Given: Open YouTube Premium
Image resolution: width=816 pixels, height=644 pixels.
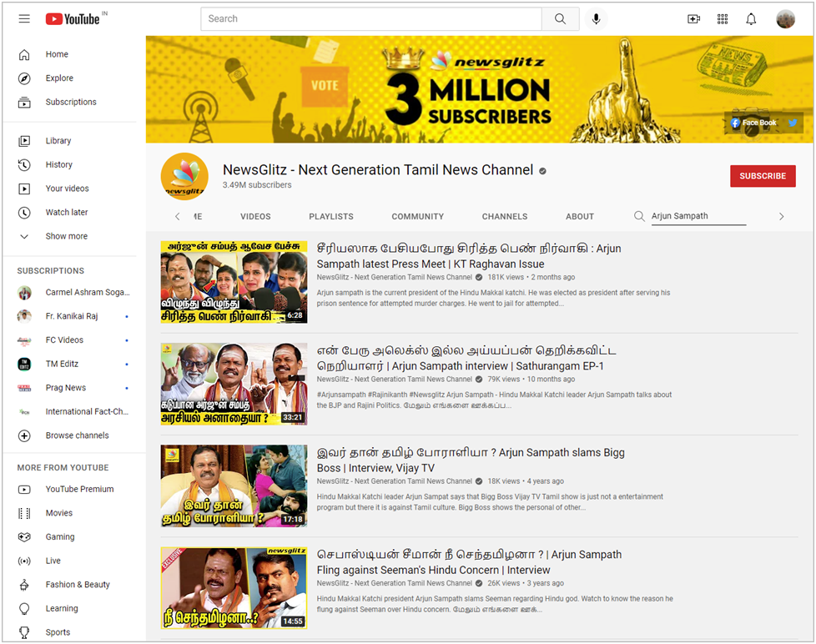Looking at the screenshot, I should tap(70, 489).
